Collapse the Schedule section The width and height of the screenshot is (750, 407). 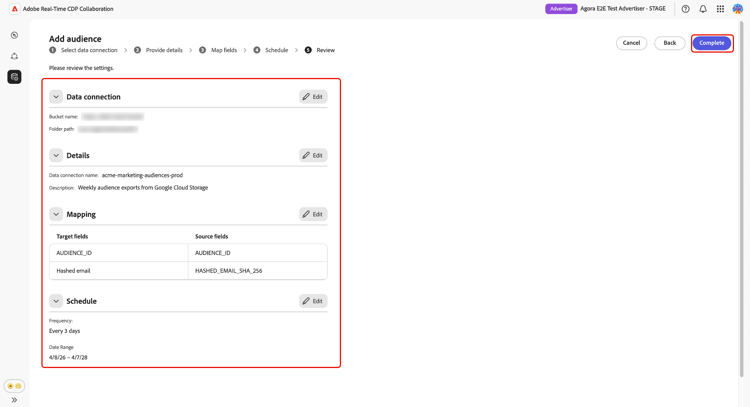pyautogui.click(x=56, y=301)
